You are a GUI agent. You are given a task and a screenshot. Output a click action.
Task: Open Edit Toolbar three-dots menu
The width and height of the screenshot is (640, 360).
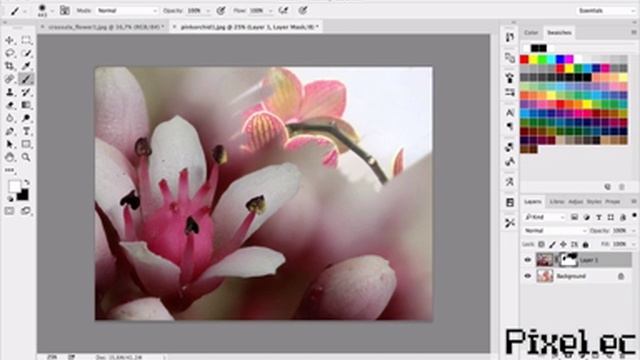click(x=10, y=170)
